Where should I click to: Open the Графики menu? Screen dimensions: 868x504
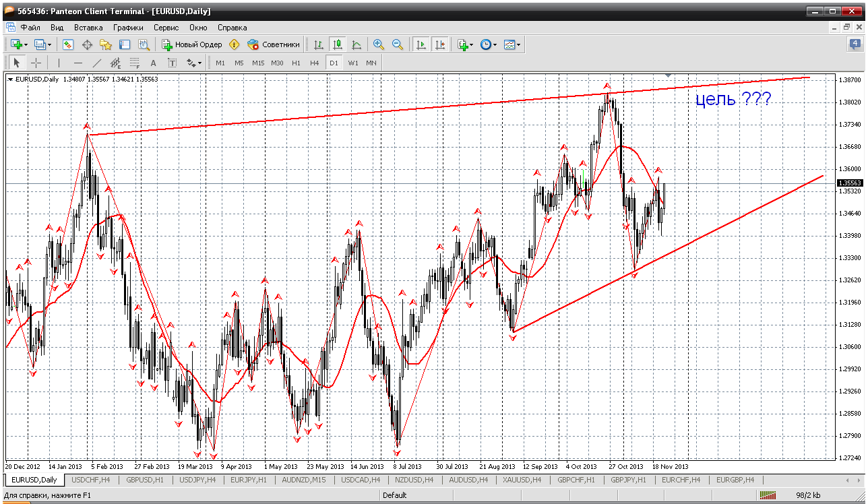coord(128,28)
